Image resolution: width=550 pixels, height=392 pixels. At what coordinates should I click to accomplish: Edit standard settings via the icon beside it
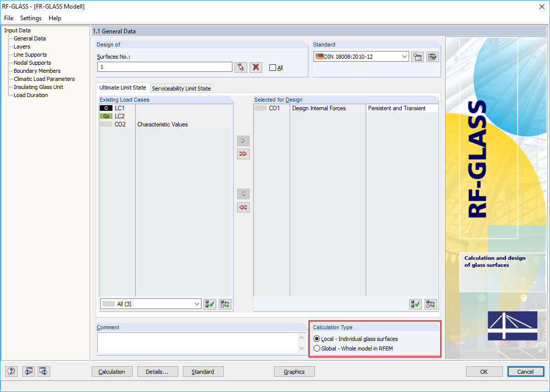point(432,57)
